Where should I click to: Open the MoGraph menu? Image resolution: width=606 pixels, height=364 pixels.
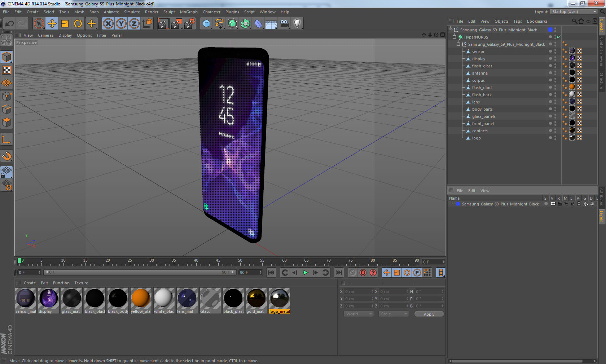tap(189, 12)
